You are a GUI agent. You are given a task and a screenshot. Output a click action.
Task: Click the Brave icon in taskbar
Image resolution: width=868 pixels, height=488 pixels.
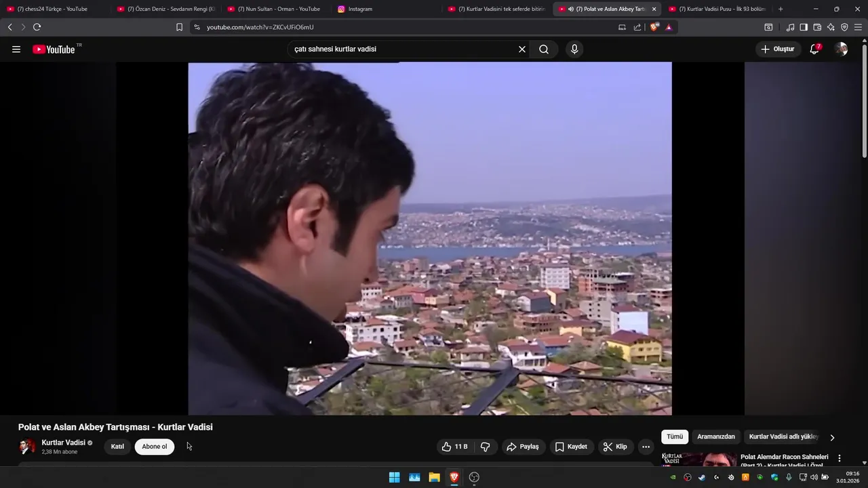[454, 477]
